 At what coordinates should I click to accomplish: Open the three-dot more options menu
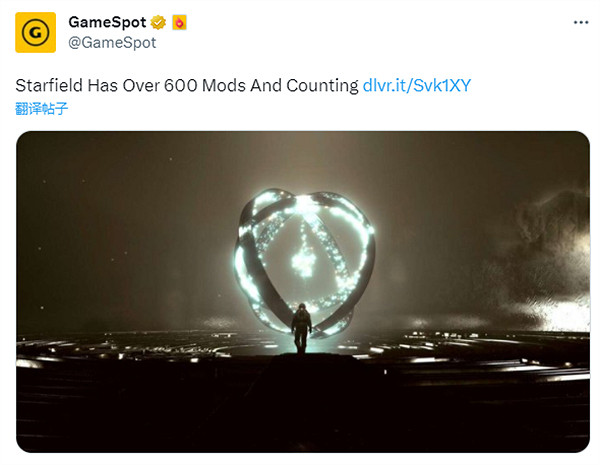579,22
